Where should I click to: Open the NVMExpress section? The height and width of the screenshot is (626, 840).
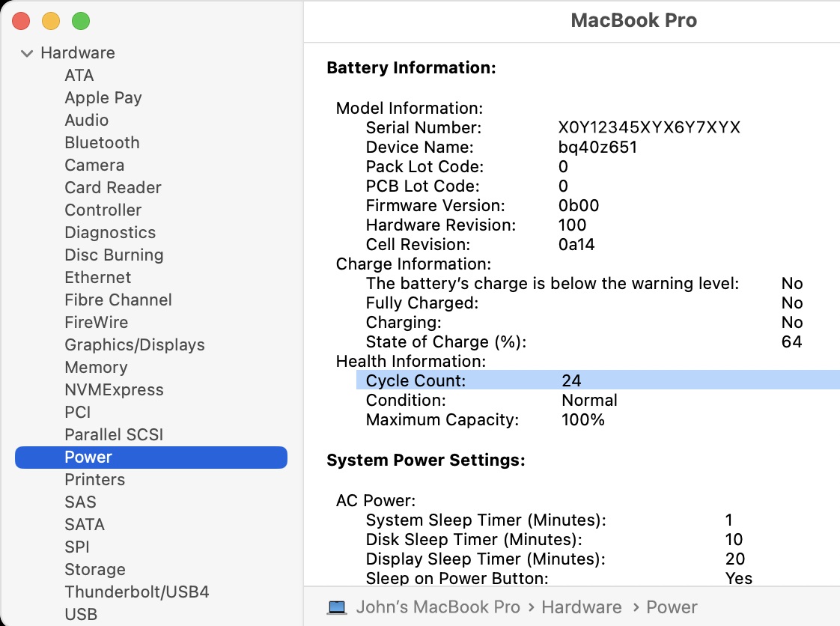tap(114, 389)
